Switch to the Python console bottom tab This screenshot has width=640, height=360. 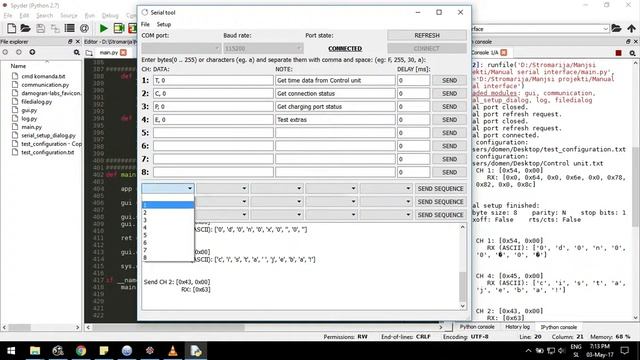[477, 327]
